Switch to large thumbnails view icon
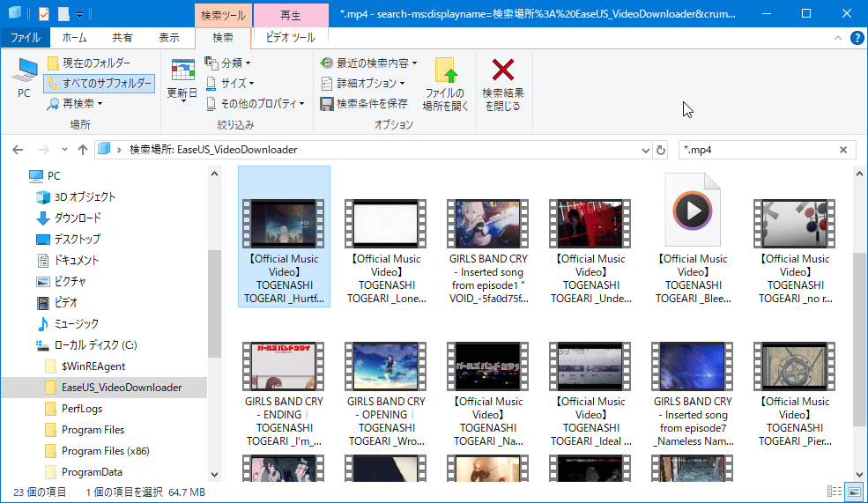Screen dimensions: 868x503 click(854, 492)
